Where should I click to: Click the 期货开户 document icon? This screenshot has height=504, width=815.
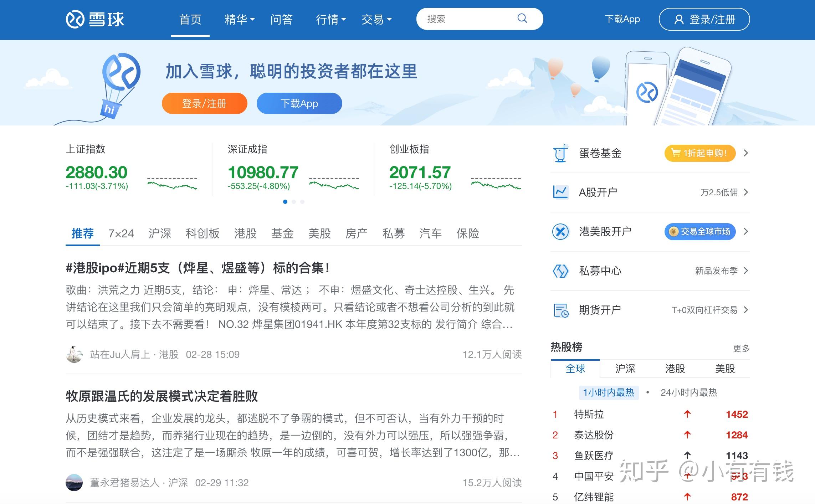click(561, 310)
